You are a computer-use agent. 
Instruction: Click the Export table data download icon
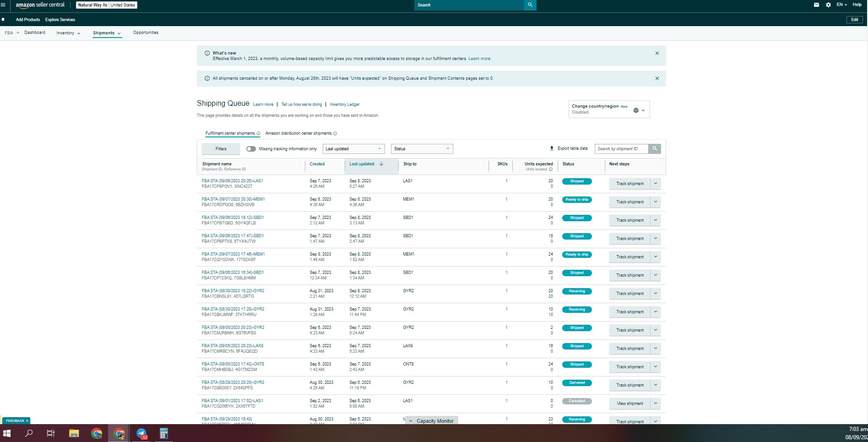coord(552,148)
